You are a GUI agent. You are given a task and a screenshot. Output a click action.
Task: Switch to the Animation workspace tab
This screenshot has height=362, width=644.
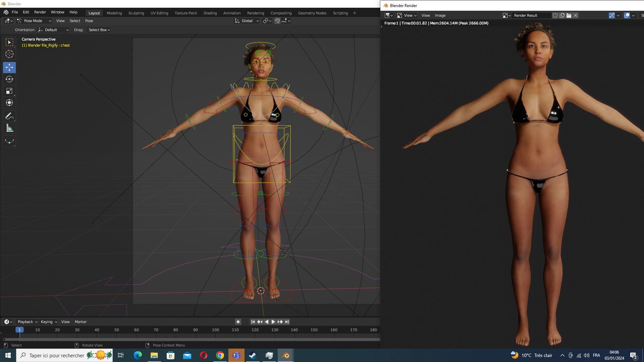(232, 13)
